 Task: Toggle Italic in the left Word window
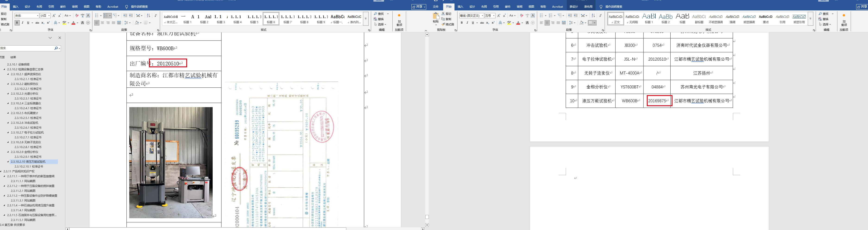(x=22, y=23)
